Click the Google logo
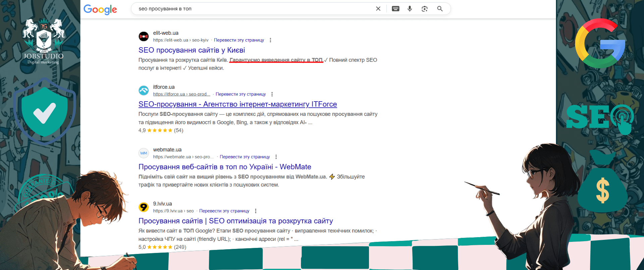Image resolution: width=644 pixels, height=270 pixels. [100, 9]
